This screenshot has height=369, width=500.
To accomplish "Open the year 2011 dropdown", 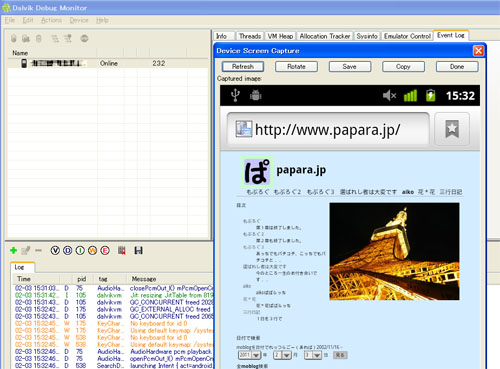I will click(x=249, y=355).
